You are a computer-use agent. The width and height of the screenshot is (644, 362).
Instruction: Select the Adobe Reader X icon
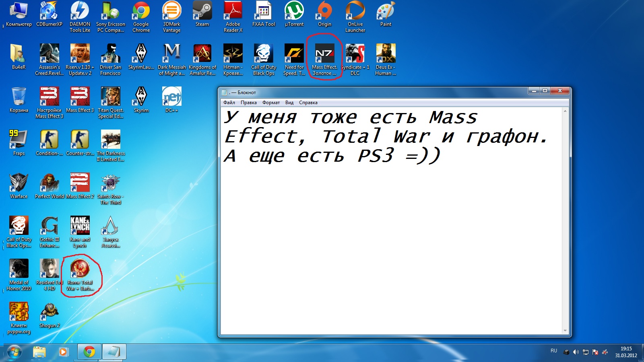233,17
